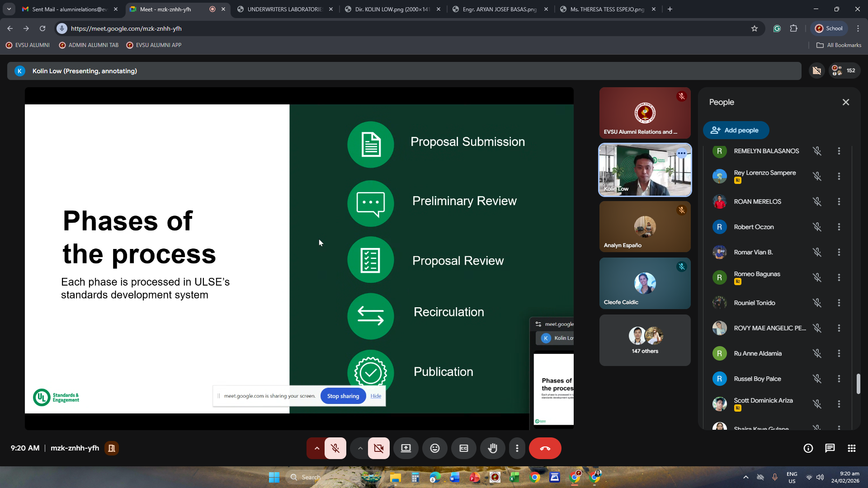Image resolution: width=868 pixels, height=488 pixels.
Task: Expand video settings arrow beside camera
Action: 360,448
